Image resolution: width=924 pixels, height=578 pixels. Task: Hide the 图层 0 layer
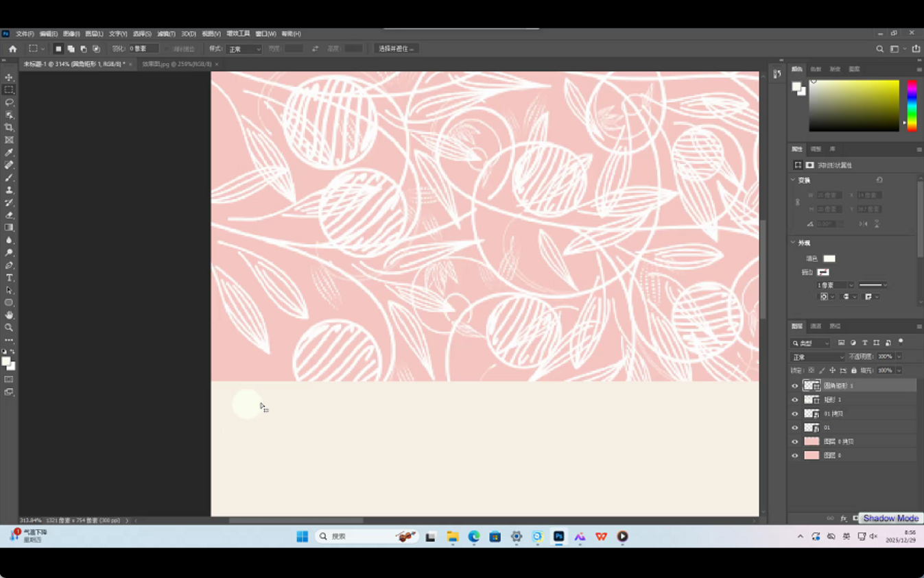coord(795,455)
